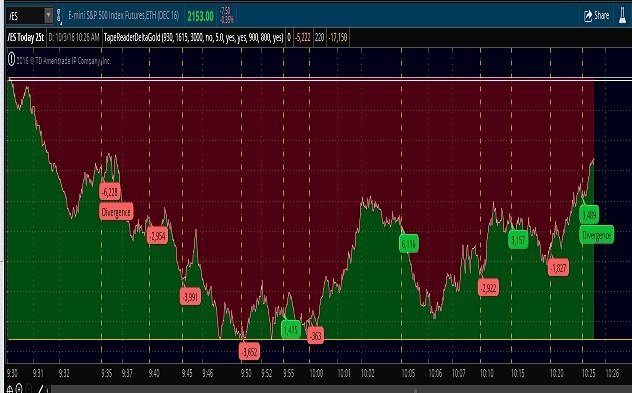632x393 pixels.
Task: Click the green 6,116 bubble
Action: click(409, 244)
